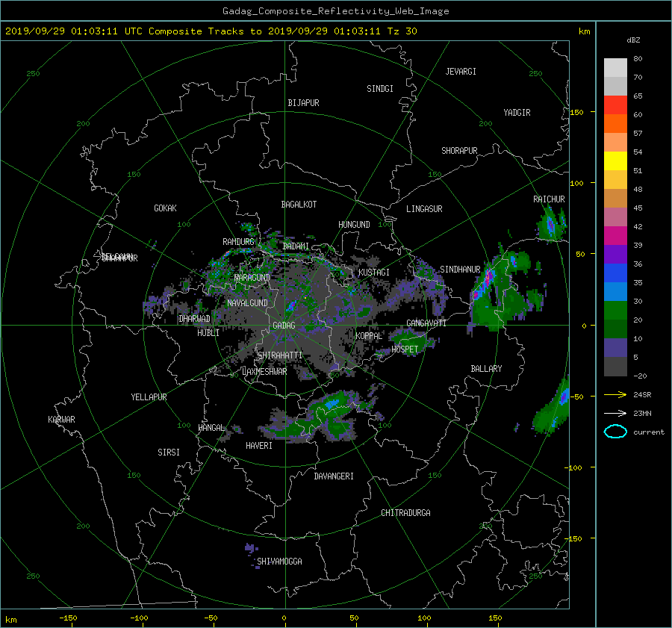Screen dimensions: 672x628
Task: Click the GADAG radar center label
Action: tap(284, 326)
